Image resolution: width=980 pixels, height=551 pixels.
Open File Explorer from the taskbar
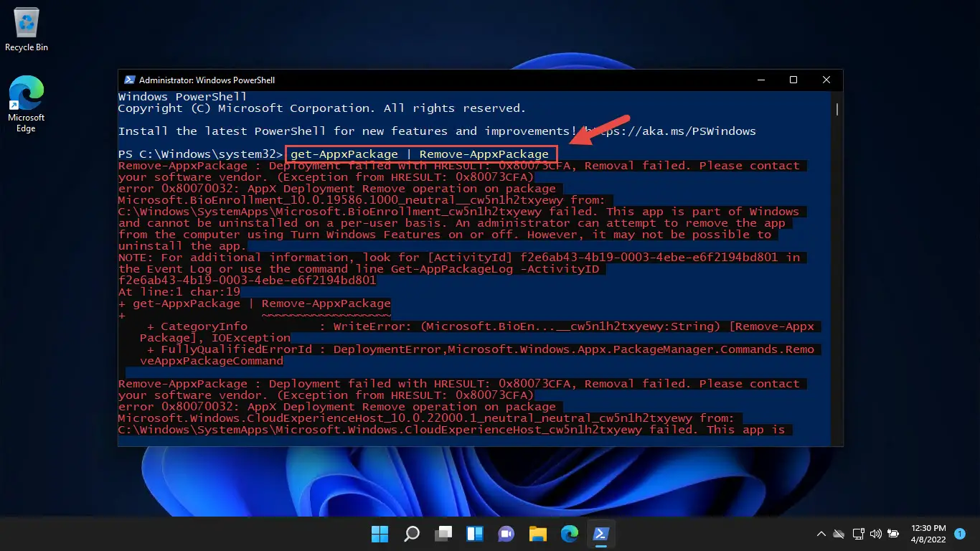[x=538, y=534]
